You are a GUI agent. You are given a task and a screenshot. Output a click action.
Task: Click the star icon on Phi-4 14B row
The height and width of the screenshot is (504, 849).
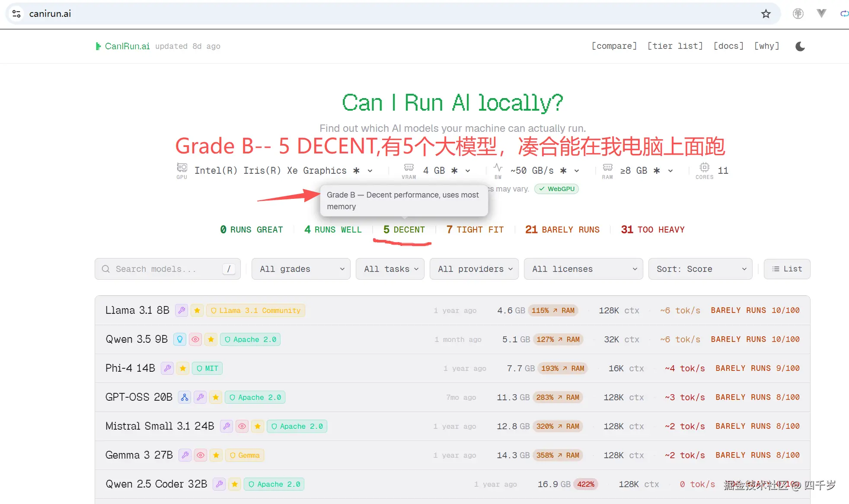click(x=183, y=368)
